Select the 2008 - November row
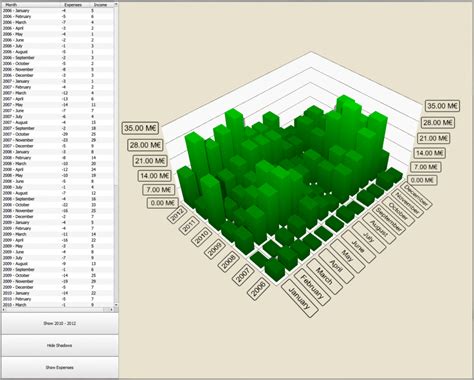 (x=58, y=211)
